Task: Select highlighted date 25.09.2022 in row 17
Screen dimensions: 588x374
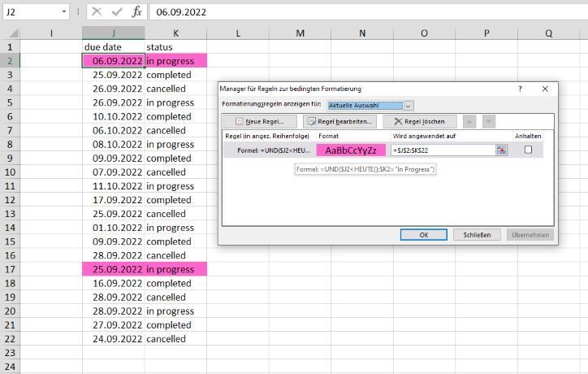Action: (113, 269)
